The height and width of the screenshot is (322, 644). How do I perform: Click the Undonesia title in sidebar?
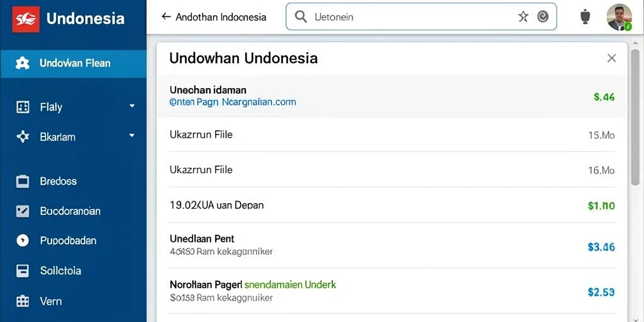coord(86,18)
